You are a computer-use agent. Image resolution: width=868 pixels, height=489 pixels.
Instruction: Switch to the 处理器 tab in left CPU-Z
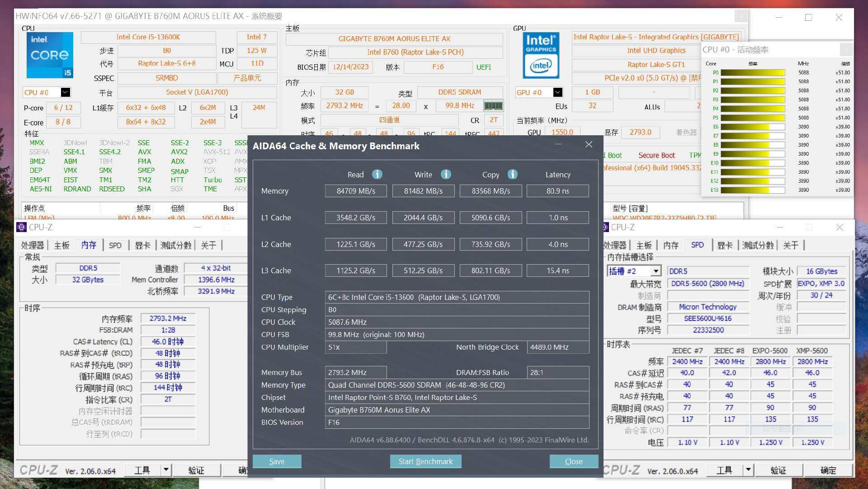point(33,245)
